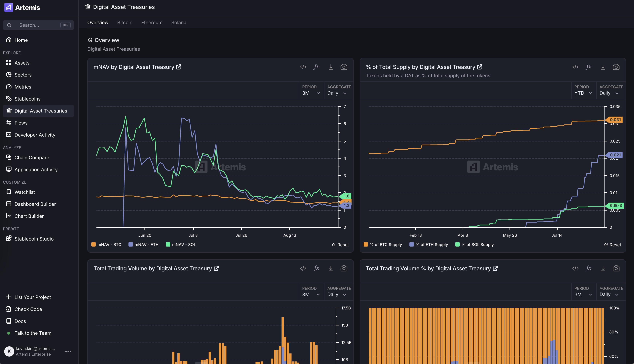Viewport: 634px width, 364px height.
Task: Reset the % of Total Supply chart
Action: click(613, 245)
